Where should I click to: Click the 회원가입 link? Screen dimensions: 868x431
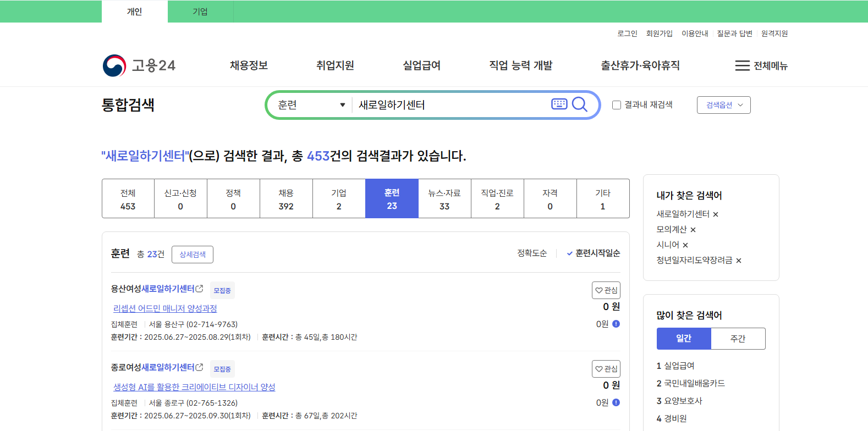click(660, 34)
